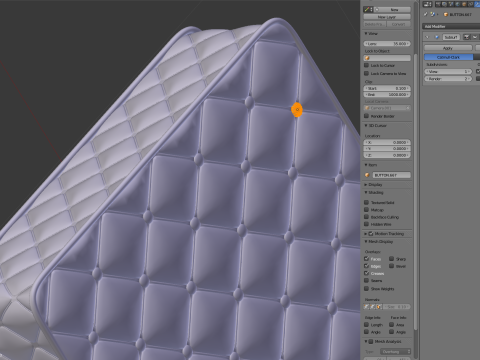The width and height of the screenshot is (480, 360).
Task: Select the Catmull-Clark subdivision tab
Action: tap(449, 57)
